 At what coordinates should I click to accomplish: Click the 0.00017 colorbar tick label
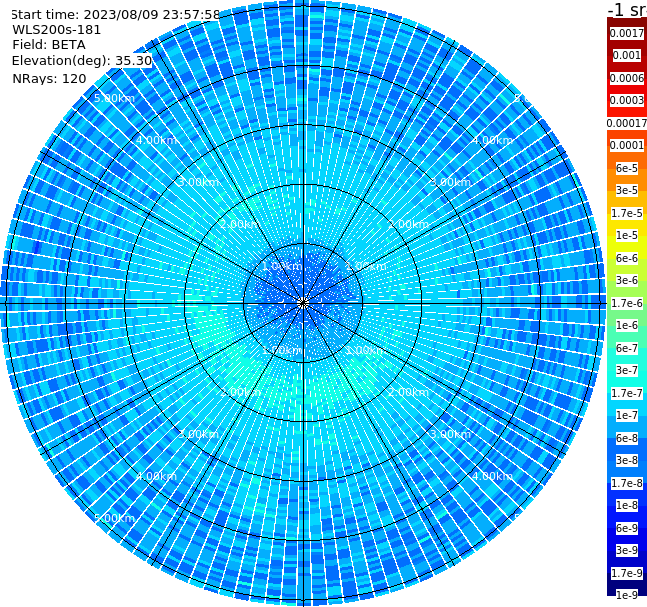(627, 123)
